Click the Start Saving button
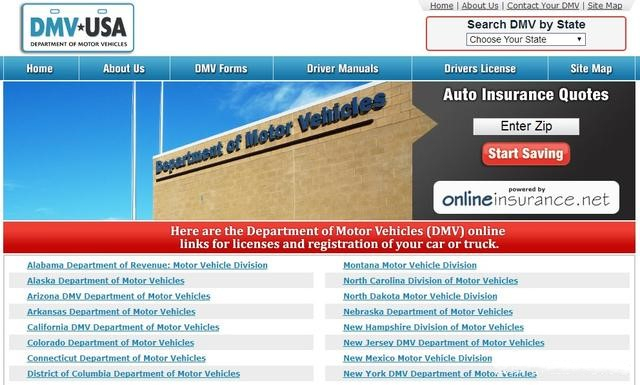Image resolution: width=640 pixels, height=385 pixels. click(526, 154)
